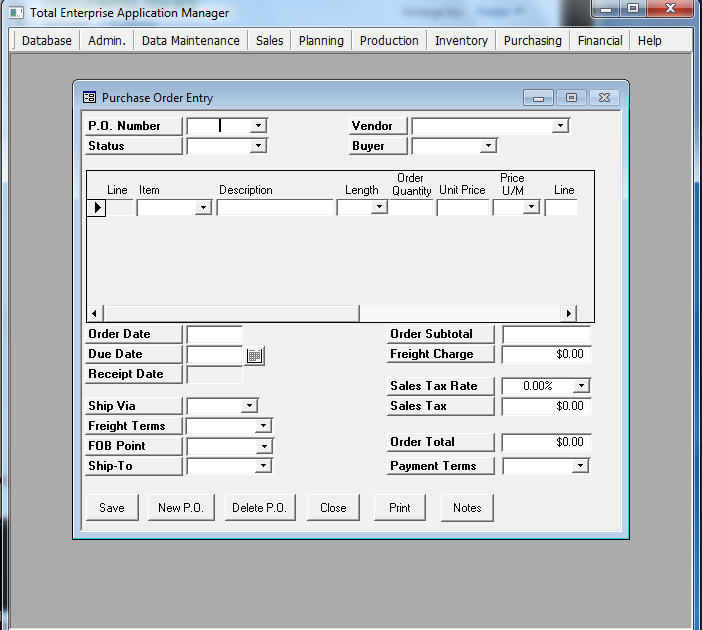This screenshot has height=630, width=702.
Task: Click the Sales Tax amount field
Action: [x=546, y=406]
